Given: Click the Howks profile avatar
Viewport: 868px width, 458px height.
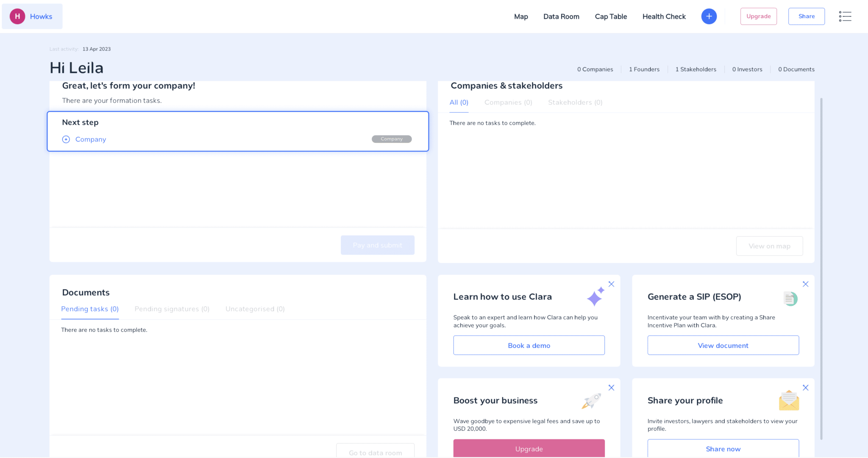Looking at the screenshot, I should pyautogui.click(x=17, y=16).
